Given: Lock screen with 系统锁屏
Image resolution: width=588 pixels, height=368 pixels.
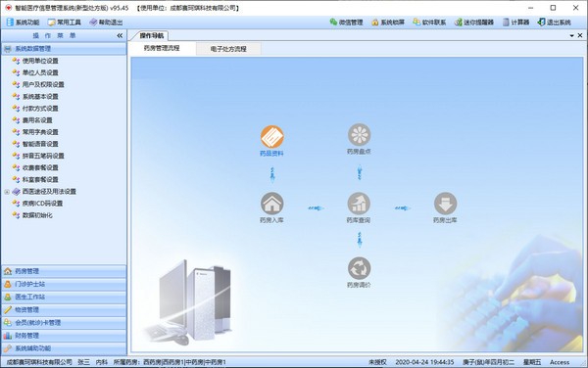Looking at the screenshot, I should click(388, 23).
